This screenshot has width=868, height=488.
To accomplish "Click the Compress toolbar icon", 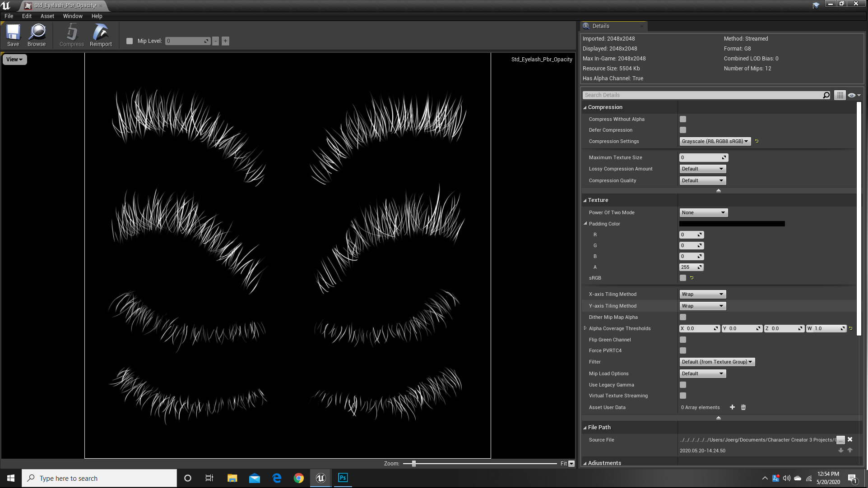I will pyautogui.click(x=72, y=36).
